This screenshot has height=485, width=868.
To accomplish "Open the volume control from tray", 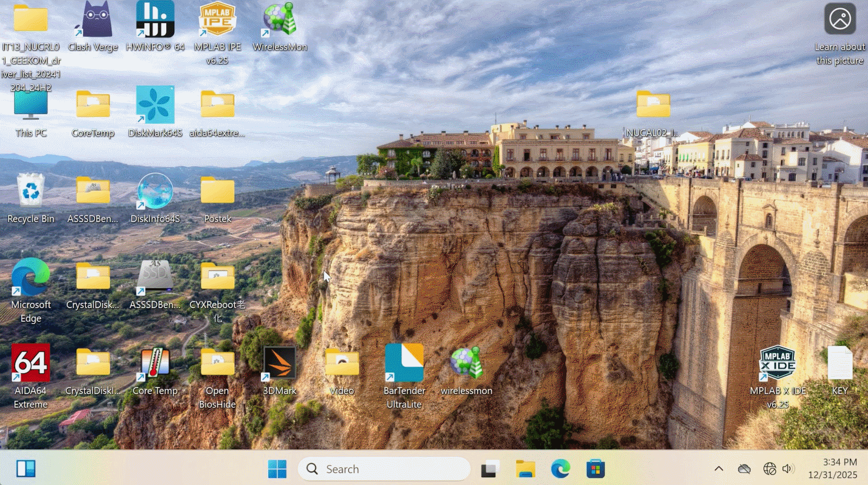I will 787,469.
